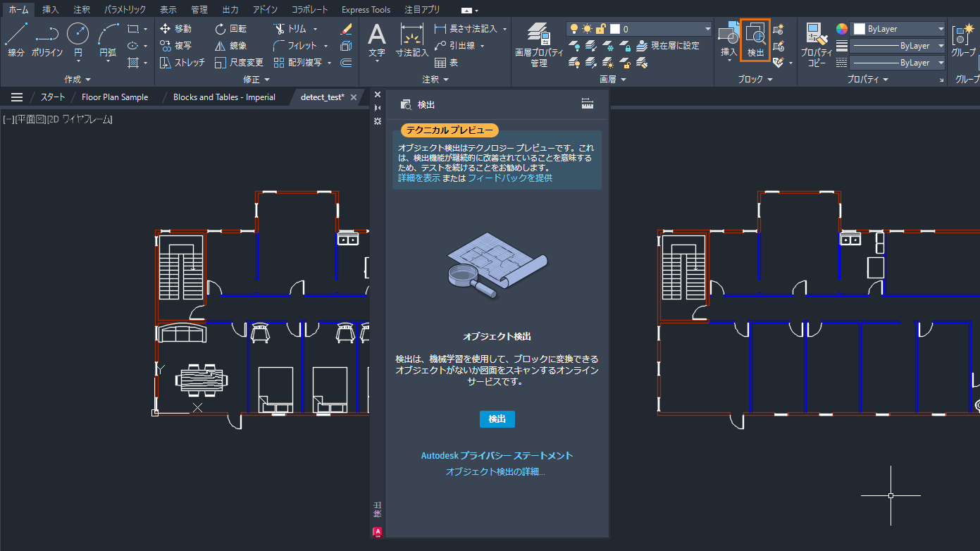Image resolution: width=980 pixels, height=551 pixels.
Task: Click the 配列複写 (Array) command
Action: (x=298, y=63)
